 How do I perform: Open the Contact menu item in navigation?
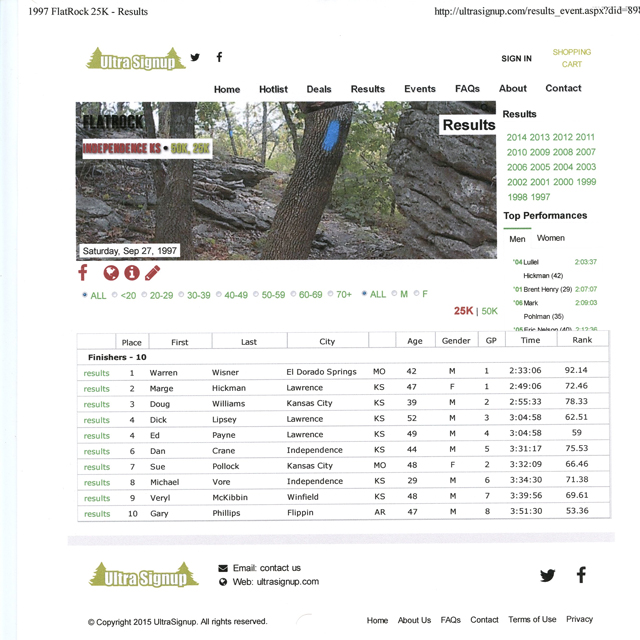[563, 88]
